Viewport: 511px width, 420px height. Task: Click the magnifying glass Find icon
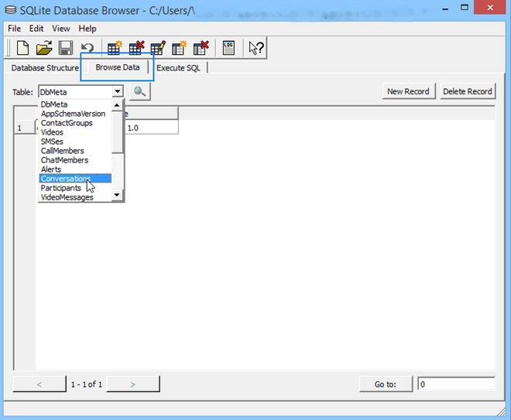(140, 92)
